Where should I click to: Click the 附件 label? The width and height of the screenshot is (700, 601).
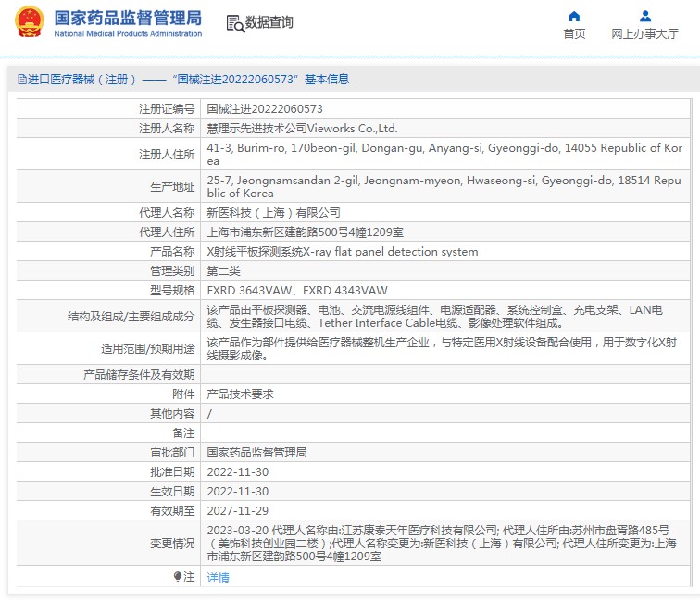[183, 394]
